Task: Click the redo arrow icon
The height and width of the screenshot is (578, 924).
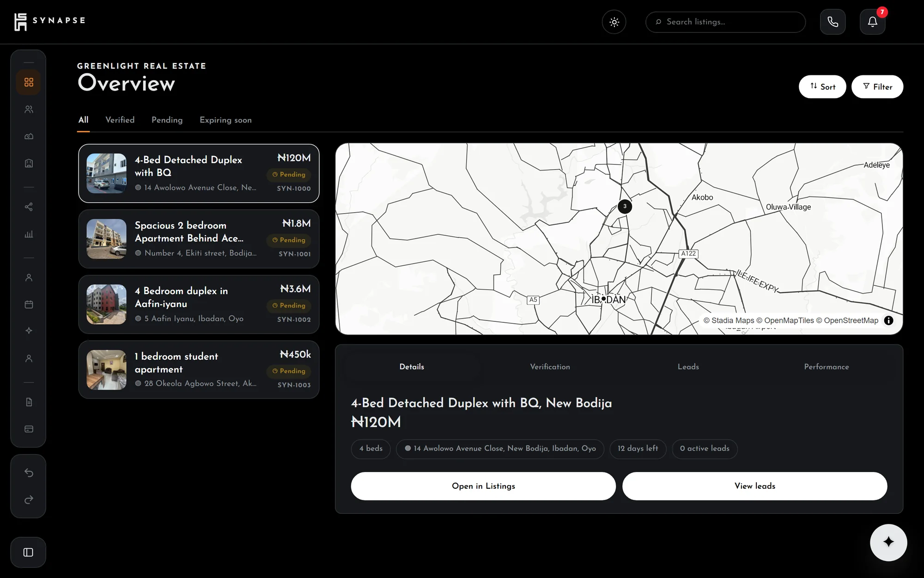Action: (29, 500)
